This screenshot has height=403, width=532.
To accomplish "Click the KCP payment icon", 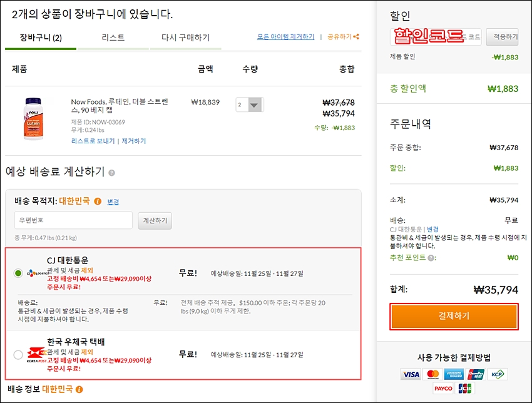I will pyautogui.click(x=498, y=374).
